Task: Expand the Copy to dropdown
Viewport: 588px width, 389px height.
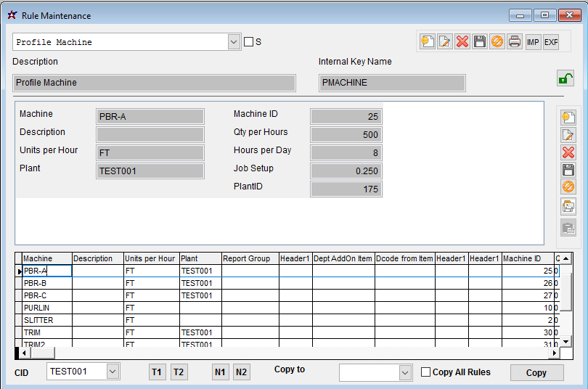Action: pos(406,372)
